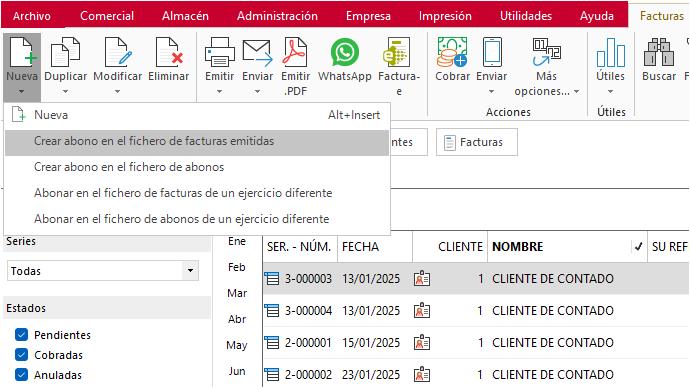Screen dimensions: 690x388
Task: Send invoice via WhatsApp icon
Action: coord(345,53)
